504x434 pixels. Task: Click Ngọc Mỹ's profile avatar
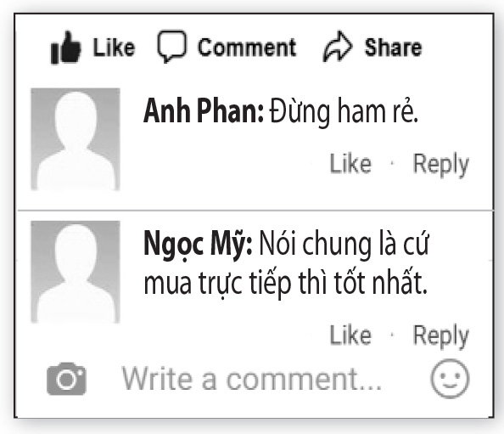point(76,272)
